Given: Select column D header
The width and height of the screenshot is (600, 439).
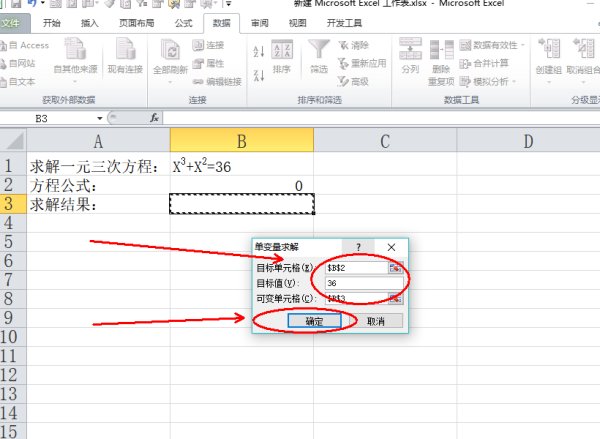Looking at the screenshot, I should [528, 141].
